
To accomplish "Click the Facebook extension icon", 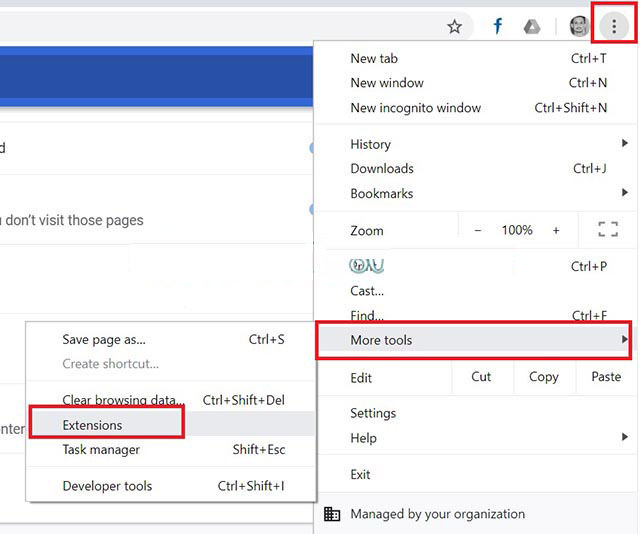I will 497,27.
